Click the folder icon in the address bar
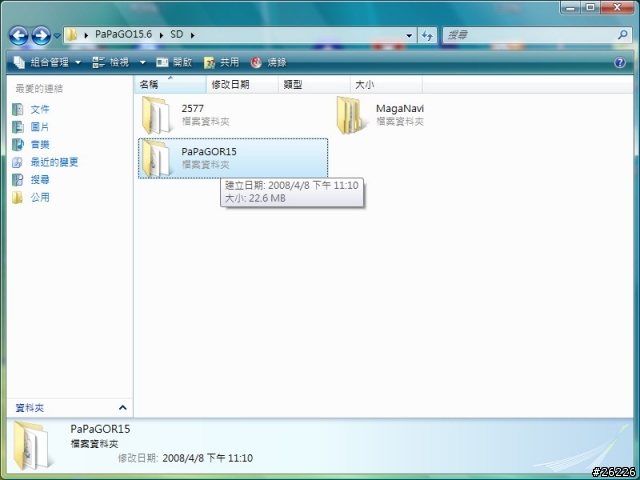640x480 pixels. coord(72,35)
